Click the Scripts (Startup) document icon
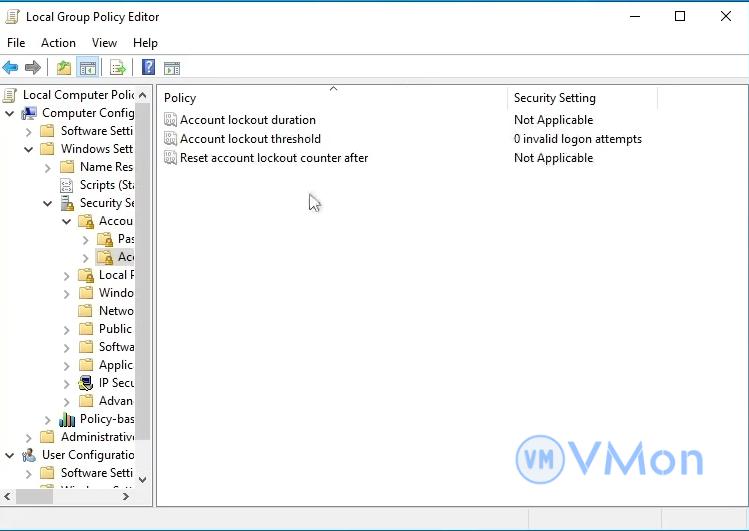The image size is (749, 531). pyautogui.click(x=67, y=185)
